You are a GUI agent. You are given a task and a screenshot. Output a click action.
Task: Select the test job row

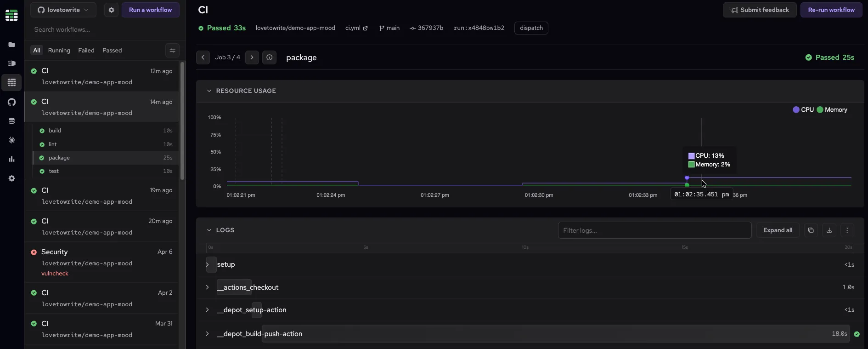[106, 171]
